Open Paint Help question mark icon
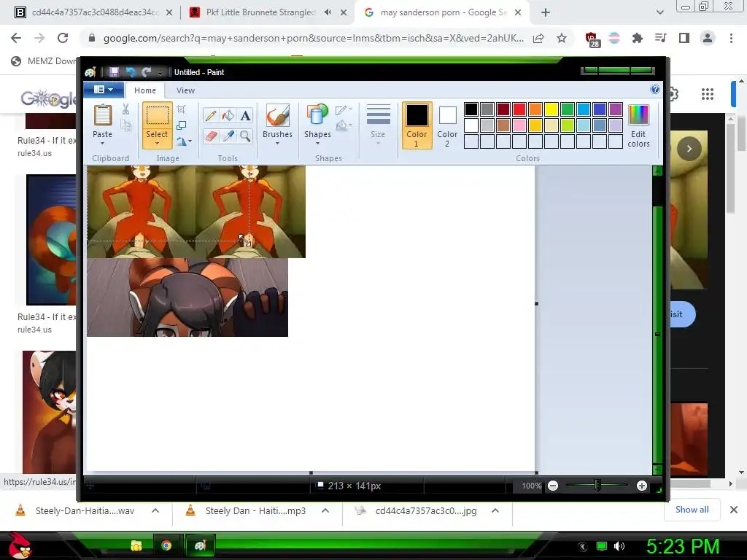 pos(655,89)
